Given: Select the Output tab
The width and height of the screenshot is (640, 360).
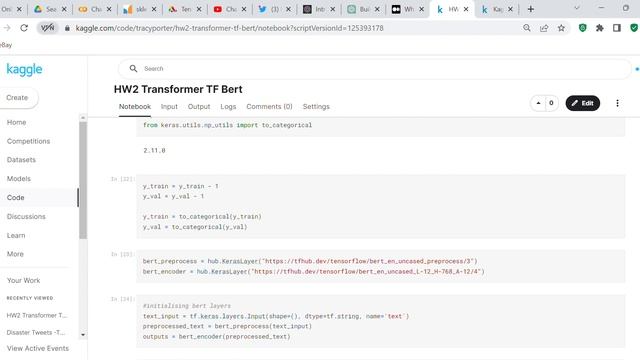Looking at the screenshot, I should coord(199,107).
